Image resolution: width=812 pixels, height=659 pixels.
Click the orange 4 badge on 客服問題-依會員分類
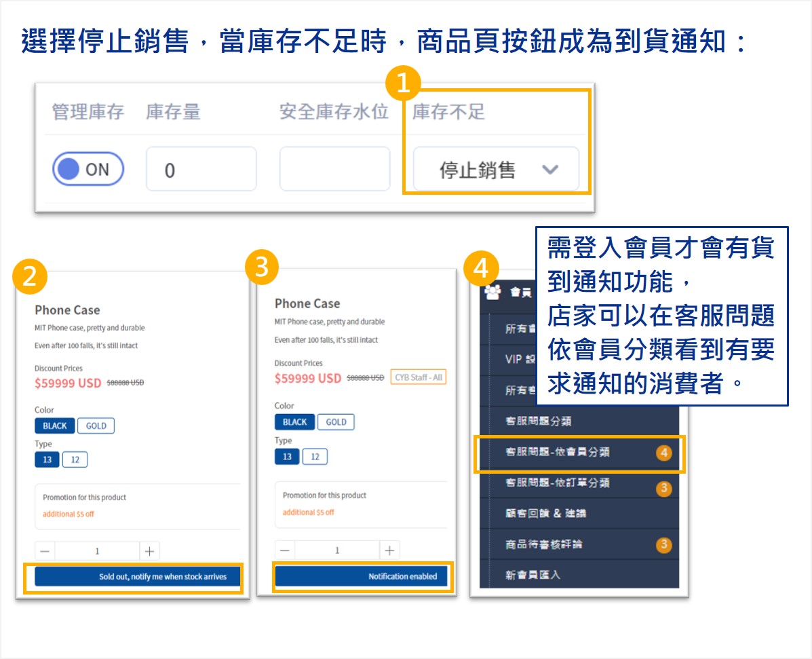[663, 453]
